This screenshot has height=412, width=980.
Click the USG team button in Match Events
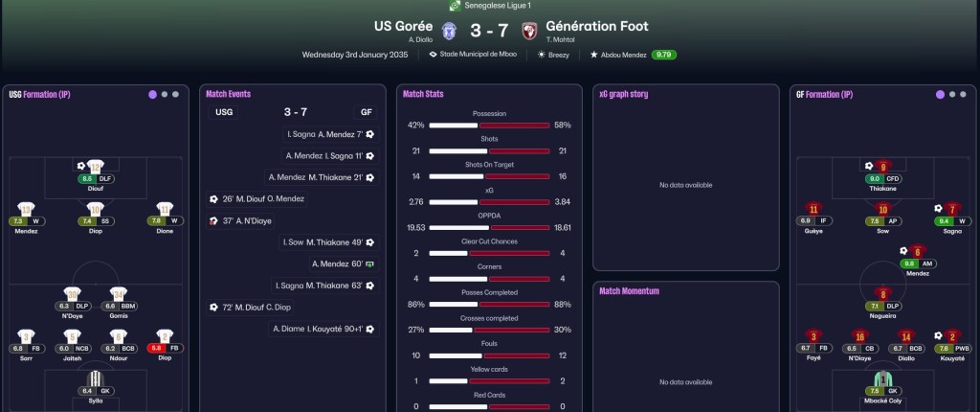point(223,113)
